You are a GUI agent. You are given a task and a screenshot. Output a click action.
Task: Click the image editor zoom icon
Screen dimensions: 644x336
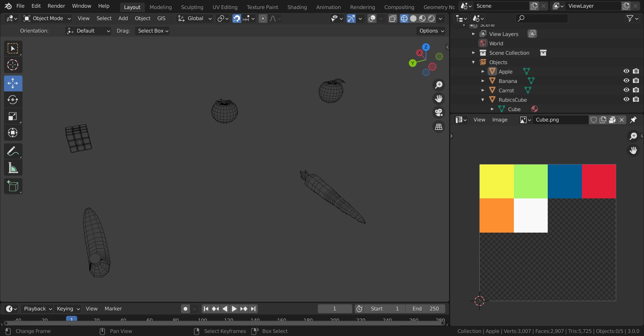[x=633, y=136]
